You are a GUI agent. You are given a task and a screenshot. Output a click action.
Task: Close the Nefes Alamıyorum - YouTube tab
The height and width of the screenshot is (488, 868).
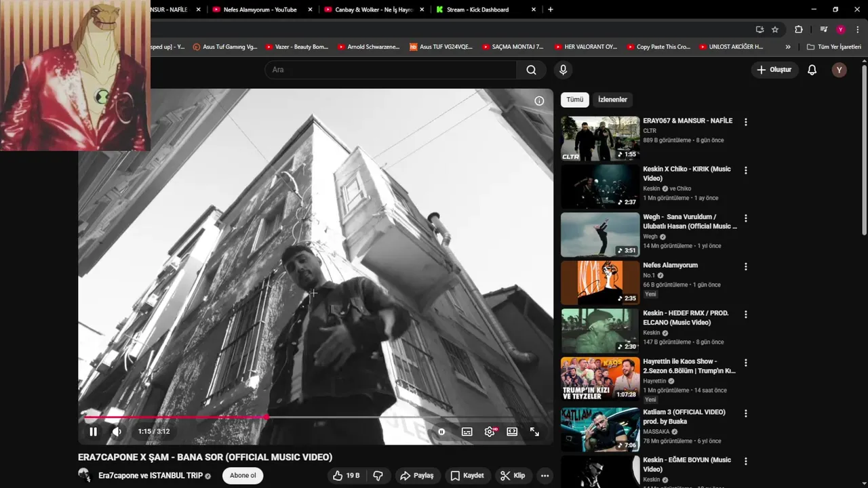pyautogui.click(x=311, y=9)
